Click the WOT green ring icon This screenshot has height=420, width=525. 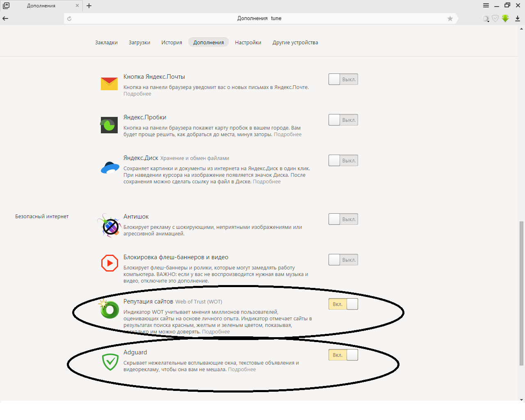(109, 309)
